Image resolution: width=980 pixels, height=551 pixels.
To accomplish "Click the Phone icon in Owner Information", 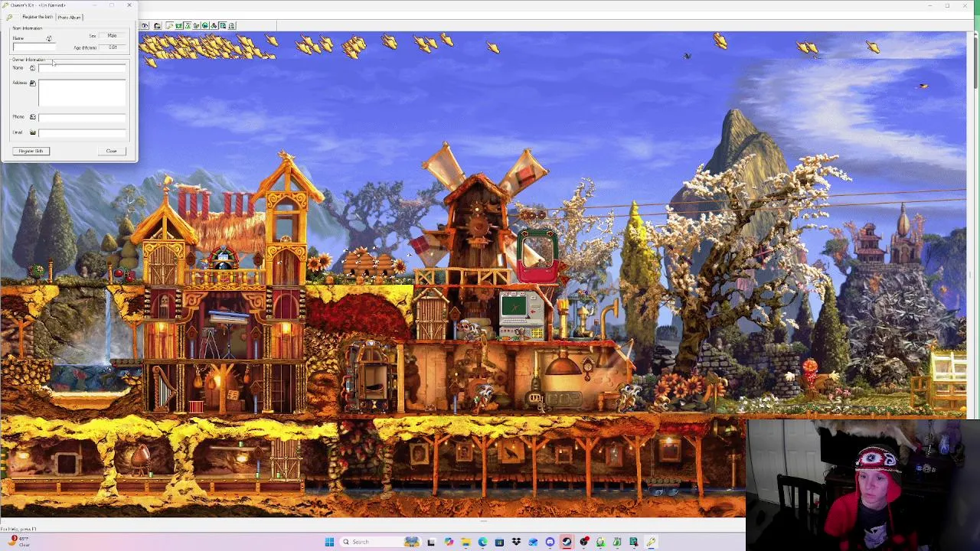I will coord(32,117).
